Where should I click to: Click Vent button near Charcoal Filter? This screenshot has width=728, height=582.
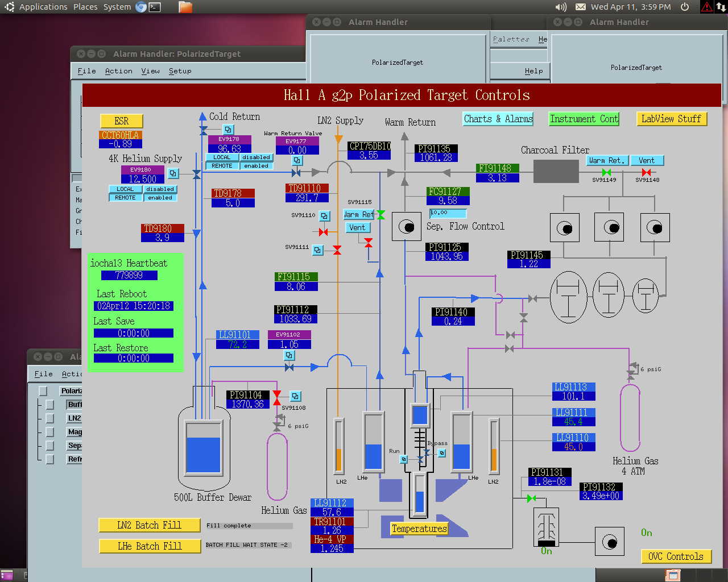click(647, 161)
